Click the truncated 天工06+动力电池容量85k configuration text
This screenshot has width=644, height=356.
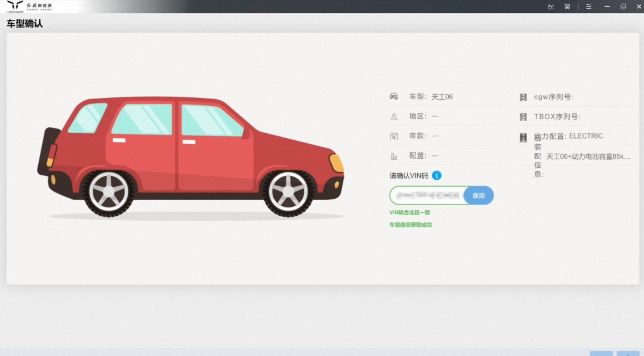(x=588, y=156)
